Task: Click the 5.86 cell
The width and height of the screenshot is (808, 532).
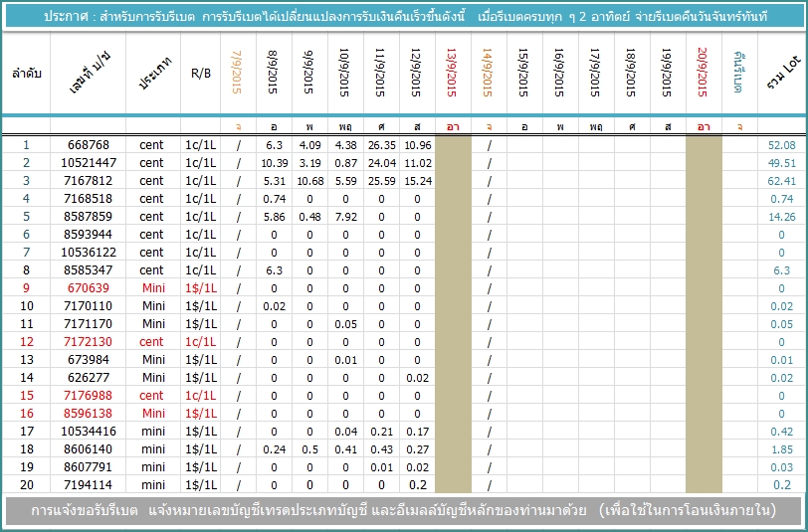Action: [x=275, y=217]
